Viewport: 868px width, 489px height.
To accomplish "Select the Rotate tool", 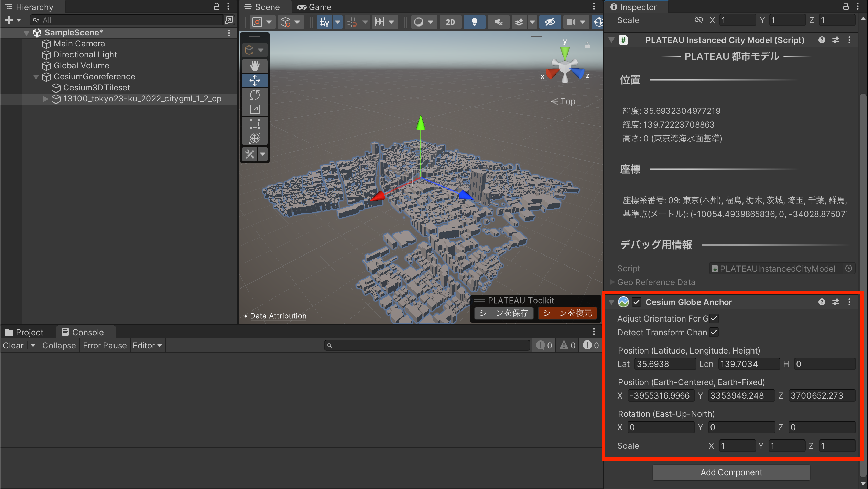I will point(254,95).
